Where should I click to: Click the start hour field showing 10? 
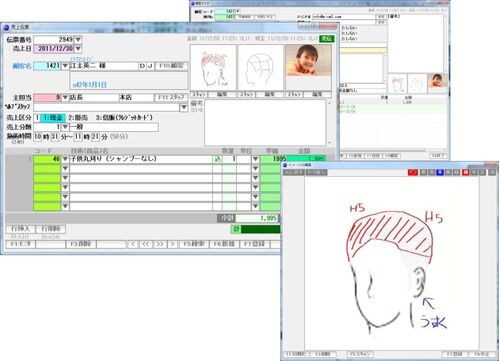tap(38, 136)
